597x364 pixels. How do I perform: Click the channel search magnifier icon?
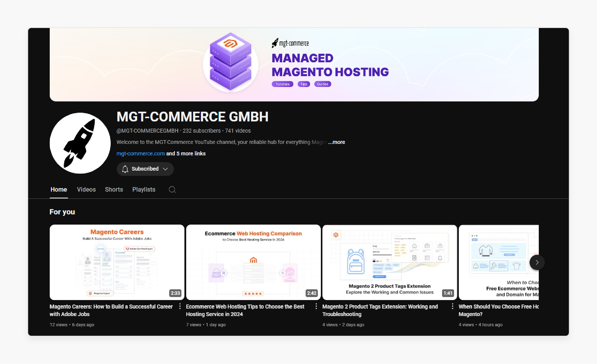pyautogui.click(x=172, y=190)
